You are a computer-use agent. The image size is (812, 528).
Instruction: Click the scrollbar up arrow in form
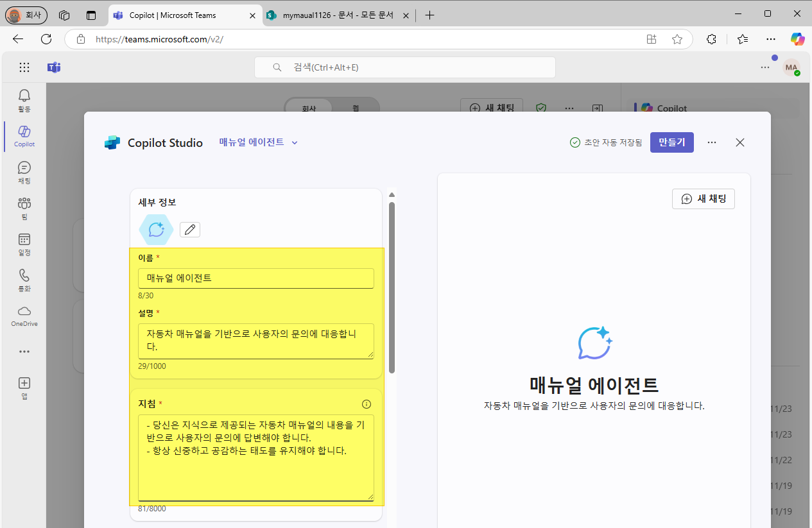392,194
